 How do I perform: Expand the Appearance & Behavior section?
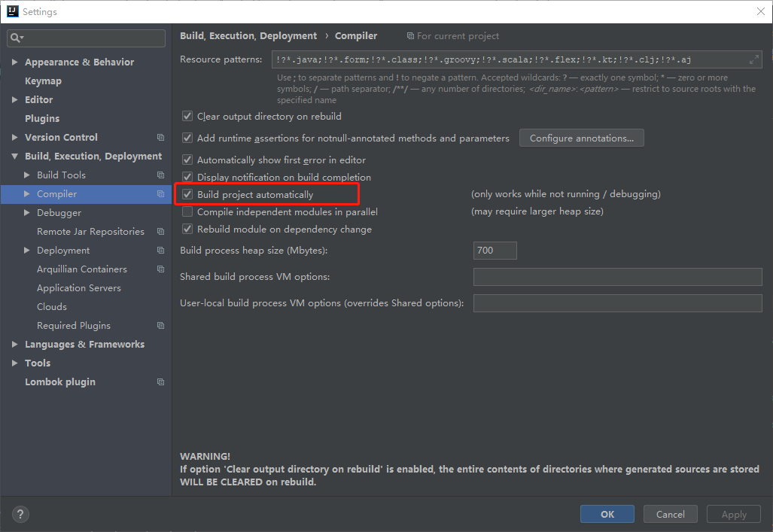tap(15, 62)
